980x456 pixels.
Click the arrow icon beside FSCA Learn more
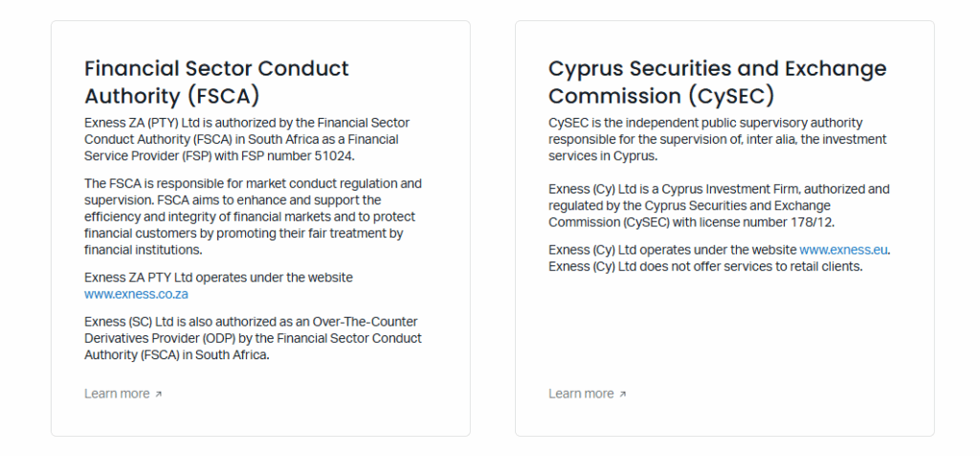pyautogui.click(x=159, y=395)
